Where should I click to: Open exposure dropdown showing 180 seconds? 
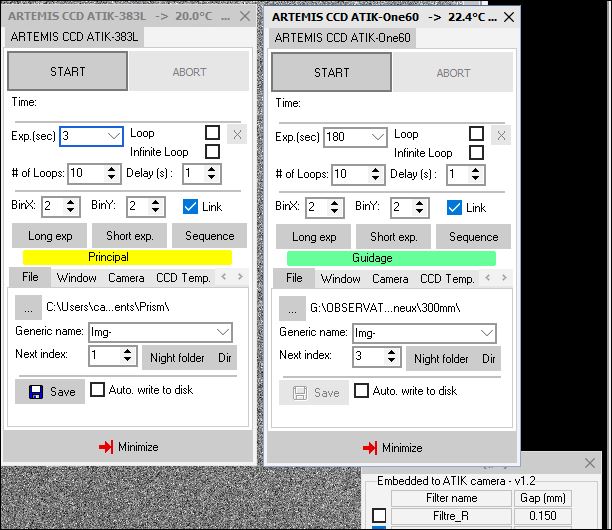click(377, 137)
